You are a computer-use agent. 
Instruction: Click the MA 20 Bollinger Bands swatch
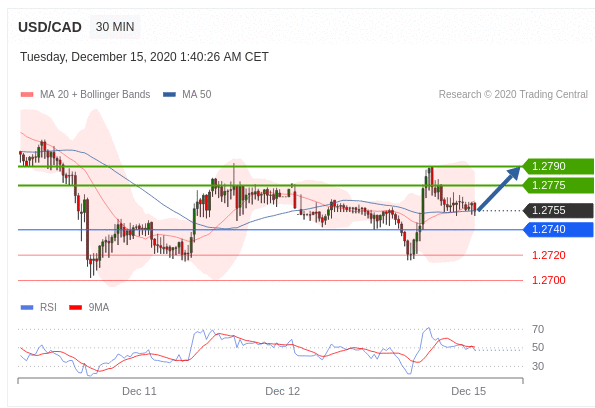click(x=27, y=95)
